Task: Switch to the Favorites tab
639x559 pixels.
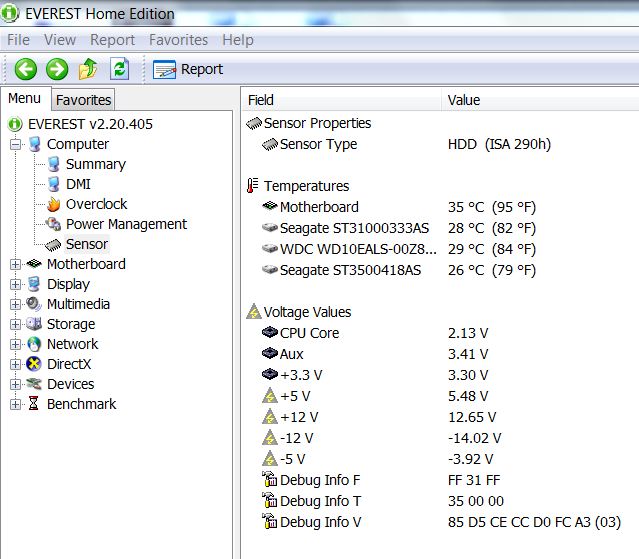Action: point(83,100)
